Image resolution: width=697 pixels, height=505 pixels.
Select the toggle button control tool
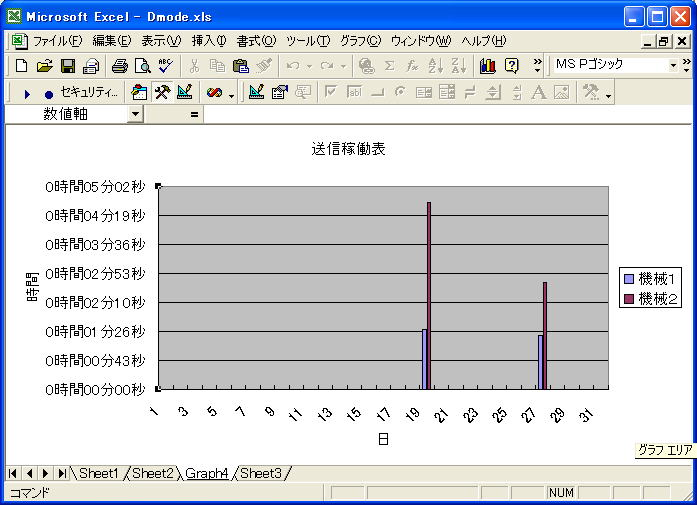[x=470, y=92]
